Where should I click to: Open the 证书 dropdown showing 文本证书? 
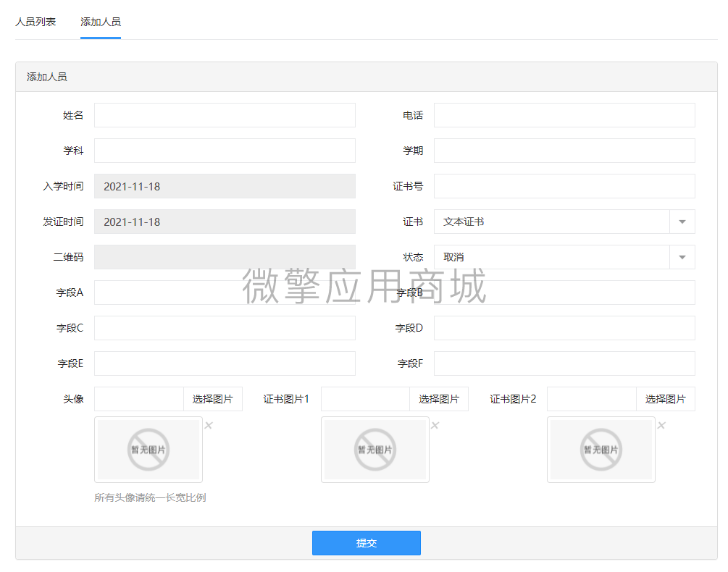pyautogui.click(x=564, y=222)
